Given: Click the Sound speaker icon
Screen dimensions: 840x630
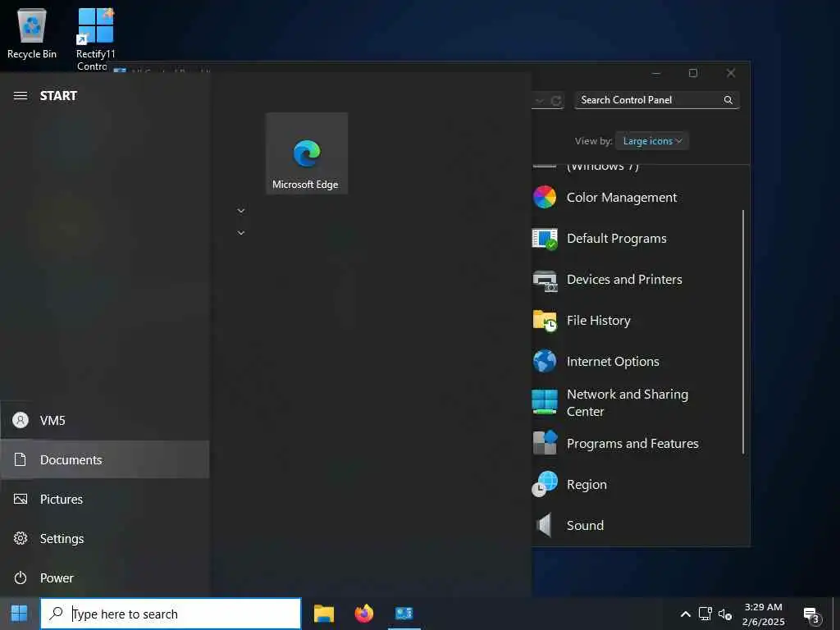Looking at the screenshot, I should (545, 525).
